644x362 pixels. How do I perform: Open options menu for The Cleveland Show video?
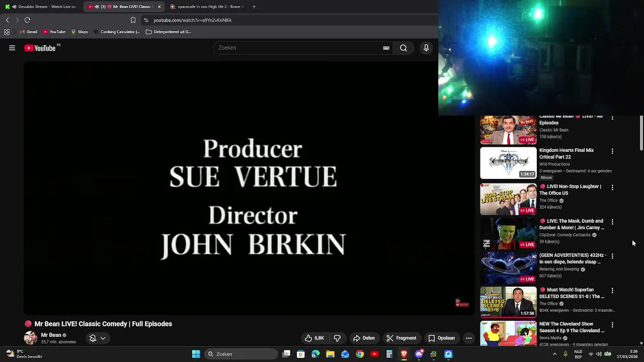click(612, 325)
